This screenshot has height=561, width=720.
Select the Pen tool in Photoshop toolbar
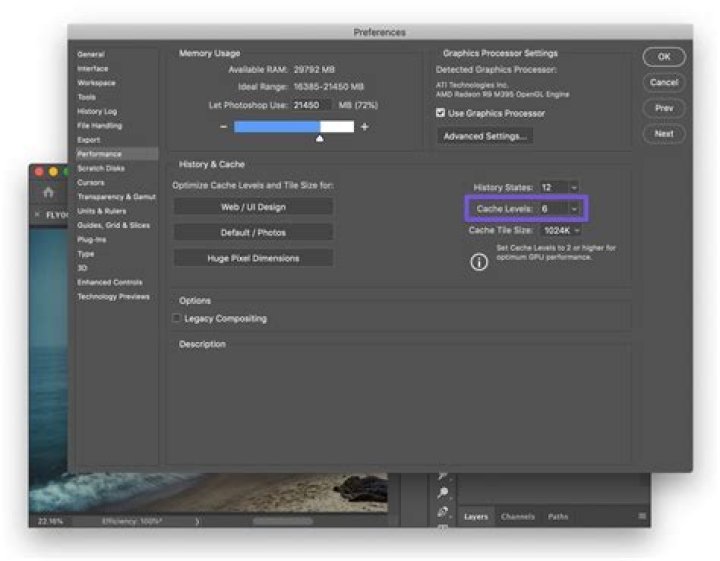443,511
